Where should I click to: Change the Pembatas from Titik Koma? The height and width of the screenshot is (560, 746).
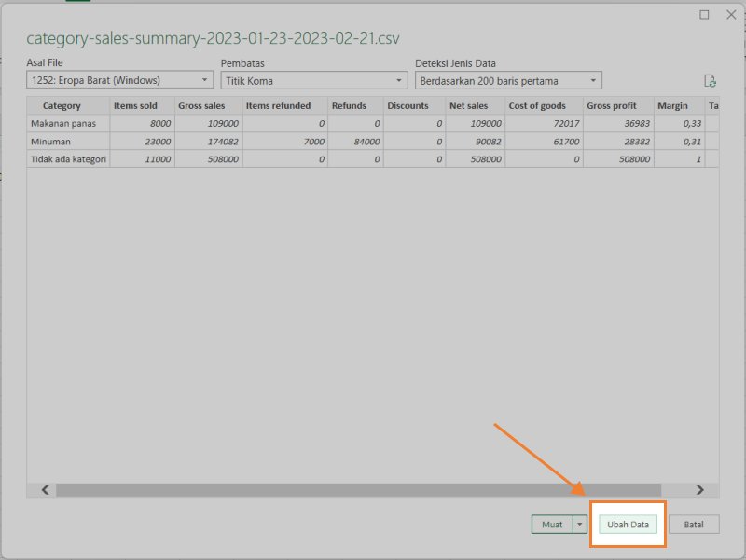coord(399,80)
